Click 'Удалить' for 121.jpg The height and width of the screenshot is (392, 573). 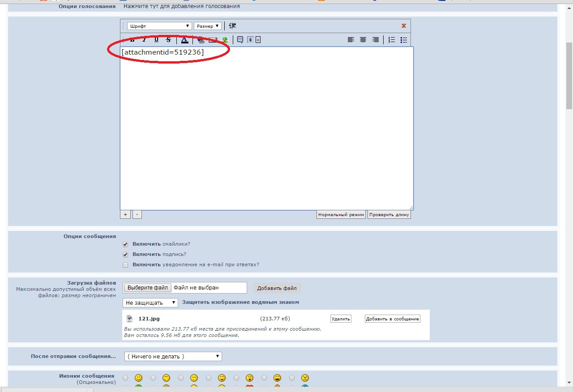click(341, 319)
